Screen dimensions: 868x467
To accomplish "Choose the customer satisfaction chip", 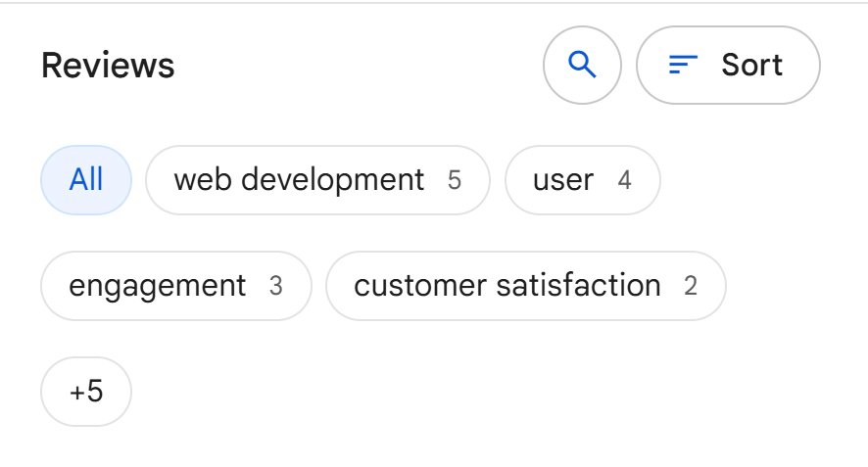I will click(x=526, y=286).
